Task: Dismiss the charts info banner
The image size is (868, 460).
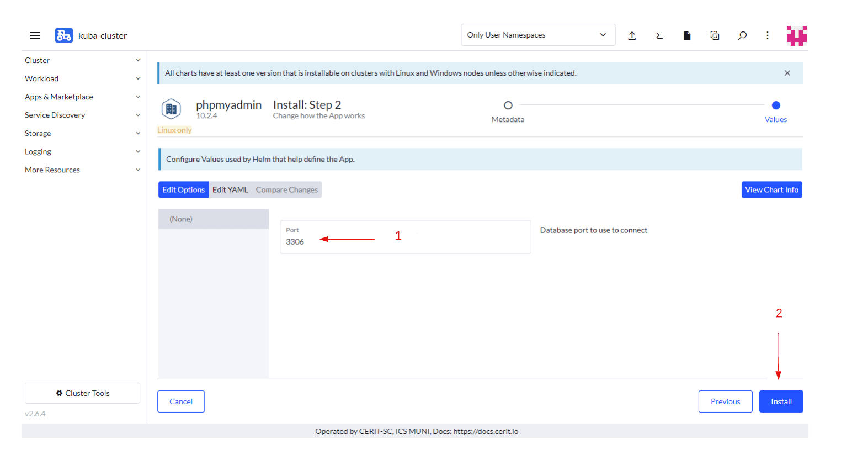Action: click(787, 73)
